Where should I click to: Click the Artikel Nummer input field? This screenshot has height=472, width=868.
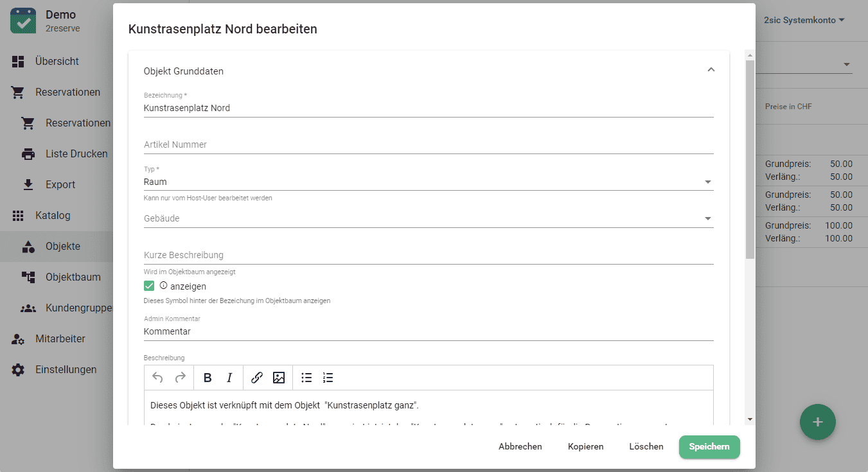pos(428,145)
